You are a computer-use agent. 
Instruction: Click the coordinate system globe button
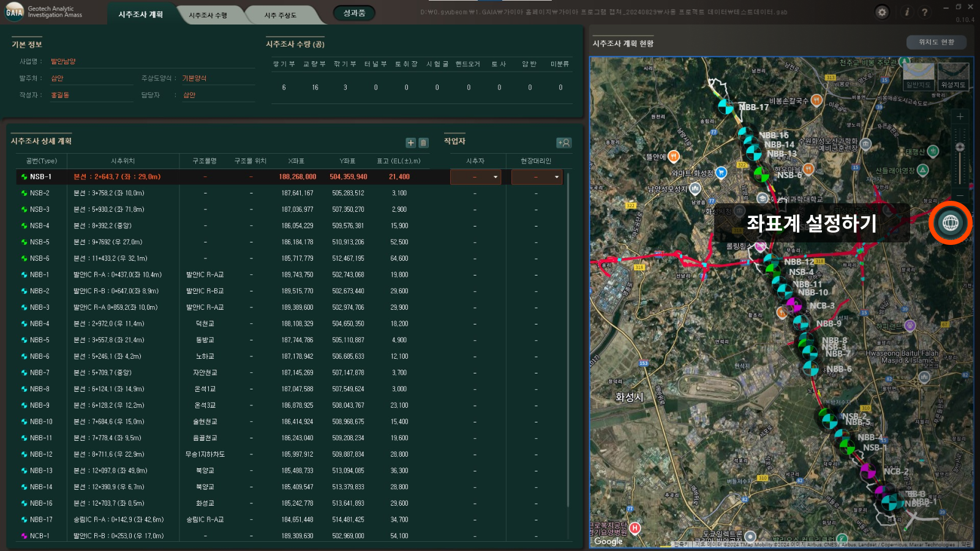click(x=950, y=223)
